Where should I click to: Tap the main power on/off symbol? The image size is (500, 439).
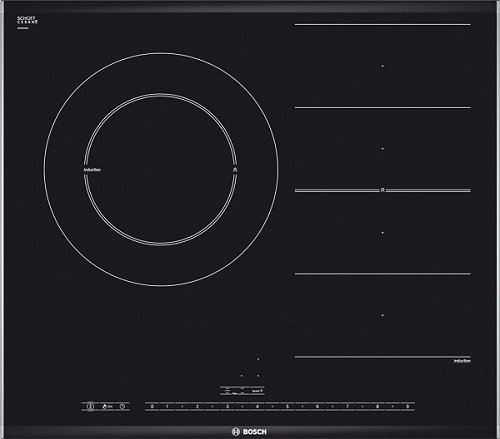pyautogui.click(x=90, y=406)
